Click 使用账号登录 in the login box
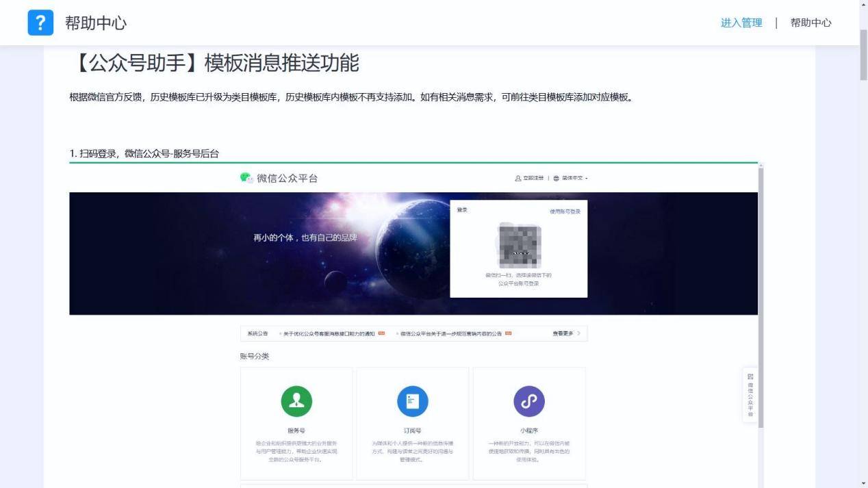This screenshot has height=488, width=868. [x=565, y=211]
